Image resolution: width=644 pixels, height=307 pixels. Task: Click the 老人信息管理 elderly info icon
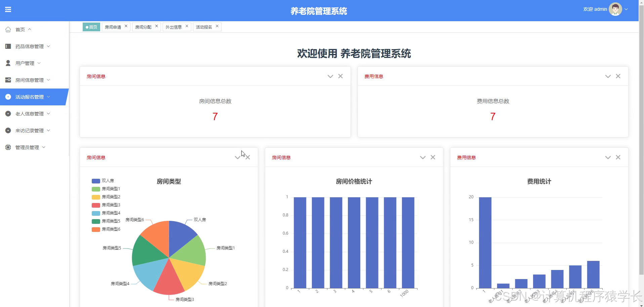(8, 113)
